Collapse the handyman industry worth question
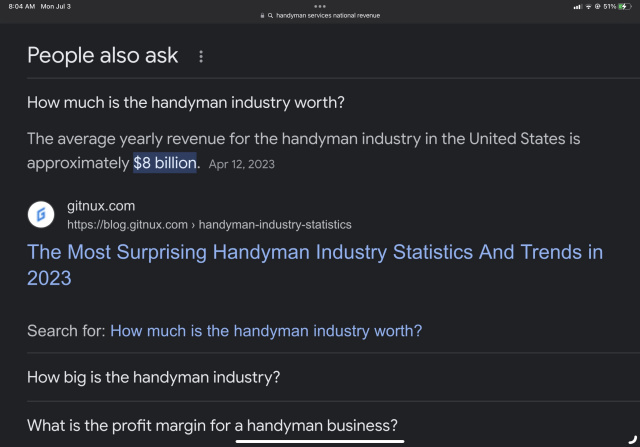 pyautogui.click(x=186, y=102)
